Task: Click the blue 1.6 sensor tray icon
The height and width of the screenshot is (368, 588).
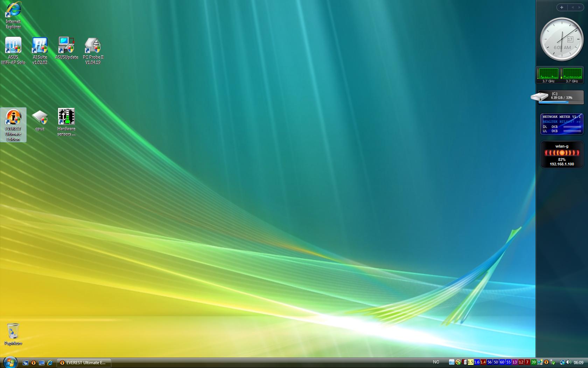Action: (477, 362)
